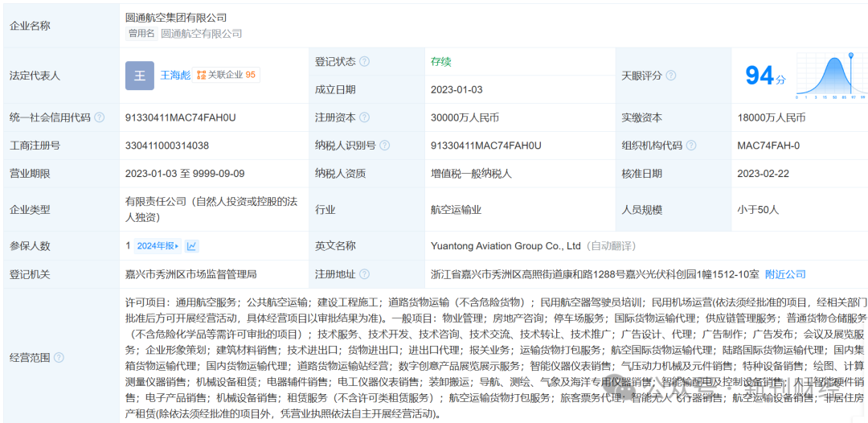
Task: Click the 法定代表人 row label
Action: [35, 76]
